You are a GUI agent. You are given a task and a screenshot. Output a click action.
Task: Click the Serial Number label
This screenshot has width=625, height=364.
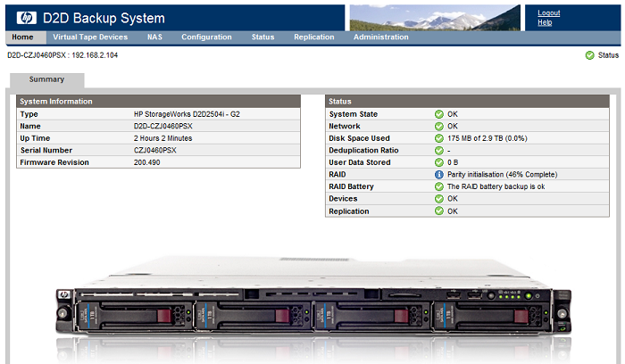point(46,151)
